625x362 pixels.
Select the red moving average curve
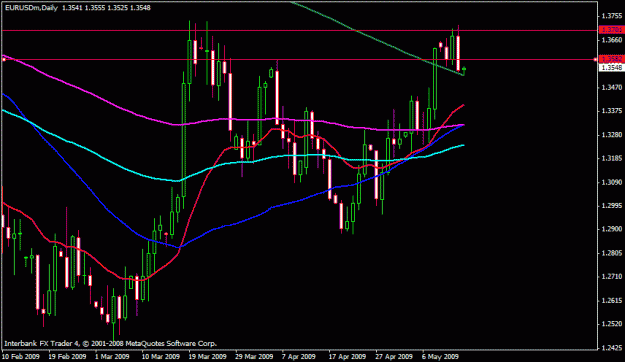(x=199, y=191)
